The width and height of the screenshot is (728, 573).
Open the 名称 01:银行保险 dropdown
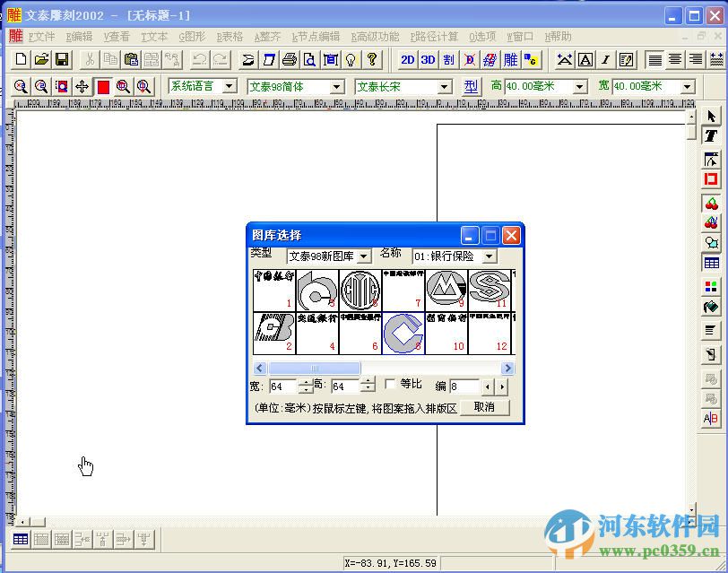point(489,256)
